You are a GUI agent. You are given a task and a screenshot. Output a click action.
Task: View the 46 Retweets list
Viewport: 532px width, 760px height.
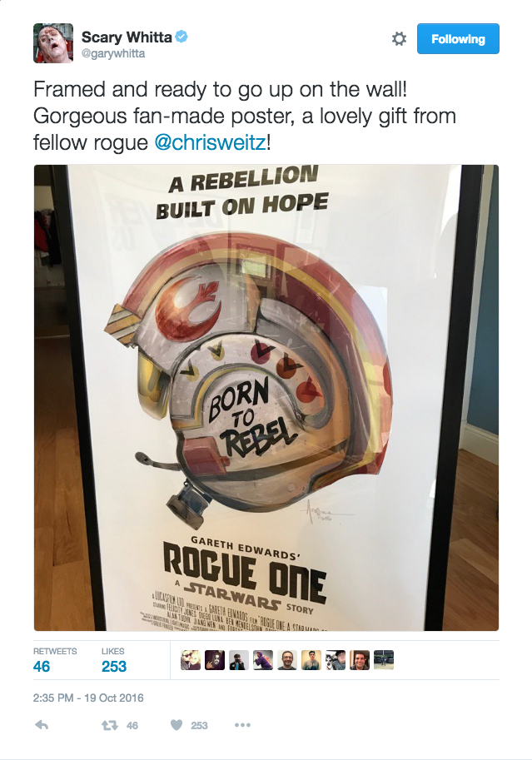[x=55, y=660]
